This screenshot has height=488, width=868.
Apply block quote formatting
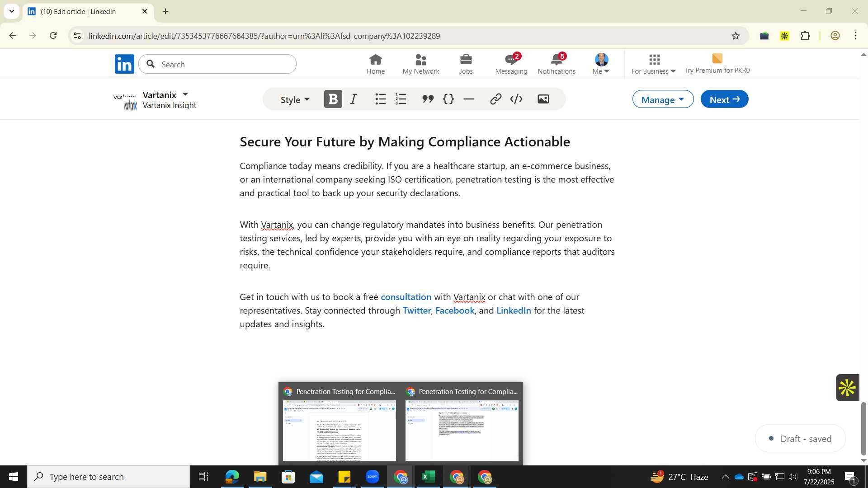pyautogui.click(x=428, y=99)
